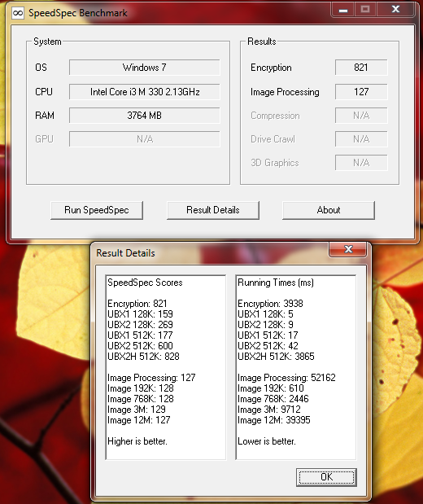
Task: Confirm with the OK button
Action: tap(326, 477)
